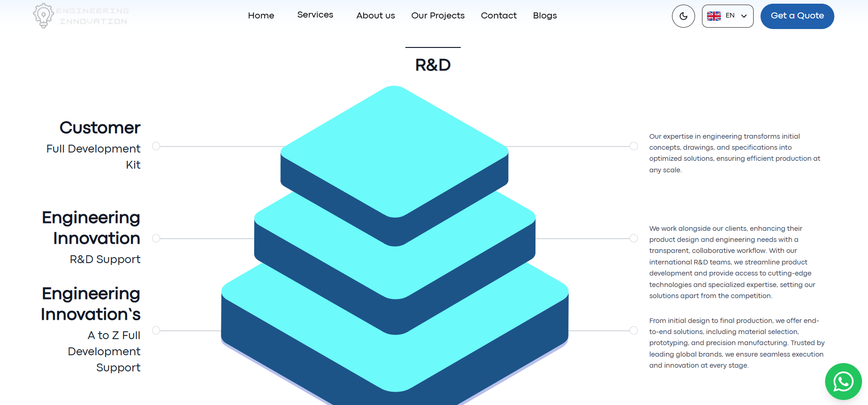Click the Customer heading

[x=100, y=128]
